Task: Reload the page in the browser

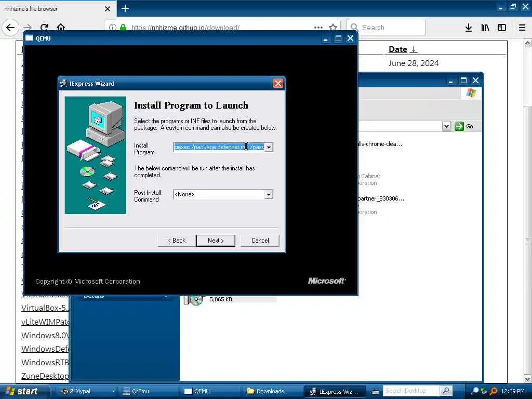Action: [x=45, y=27]
